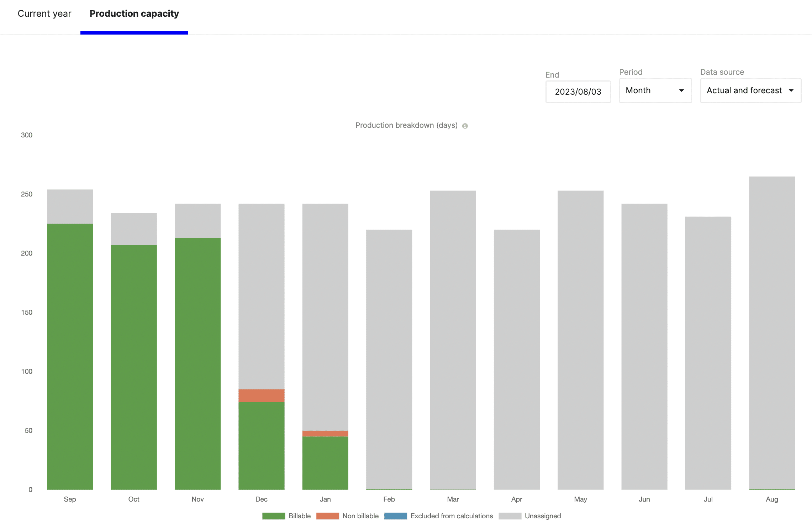812x529 pixels.
Task: Click the green Billable bar for Sep
Action: (x=70, y=356)
